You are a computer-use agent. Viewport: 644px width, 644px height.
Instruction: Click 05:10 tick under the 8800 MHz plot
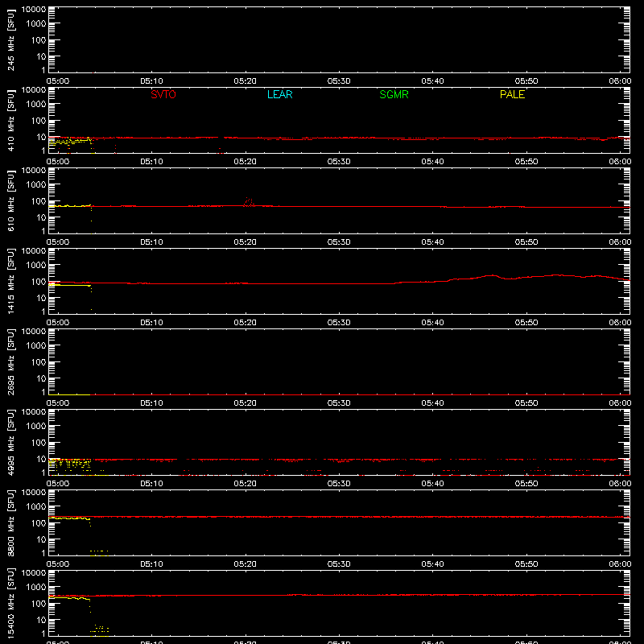[151, 564]
